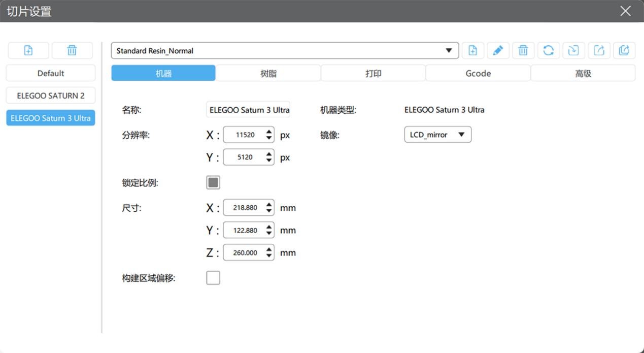This screenshot has width=644, height=353.
Task: Expand the LCD_mirror 镜像 dropdown
Action: (437, 135)
